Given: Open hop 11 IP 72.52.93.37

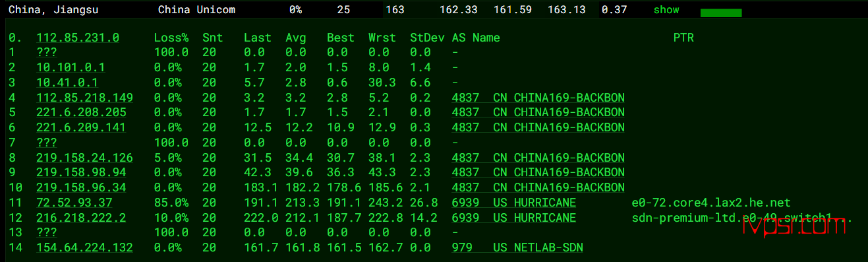Looking at the screenshot, I should (74, 203).
